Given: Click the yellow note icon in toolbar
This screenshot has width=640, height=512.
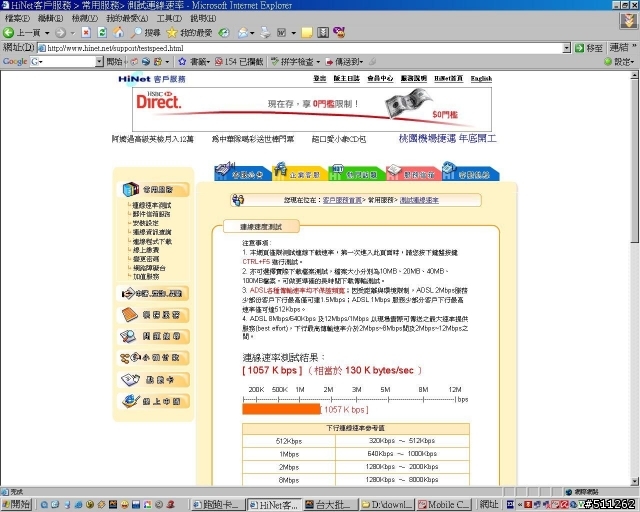Looking at the screenshot, I should [307, 33].
